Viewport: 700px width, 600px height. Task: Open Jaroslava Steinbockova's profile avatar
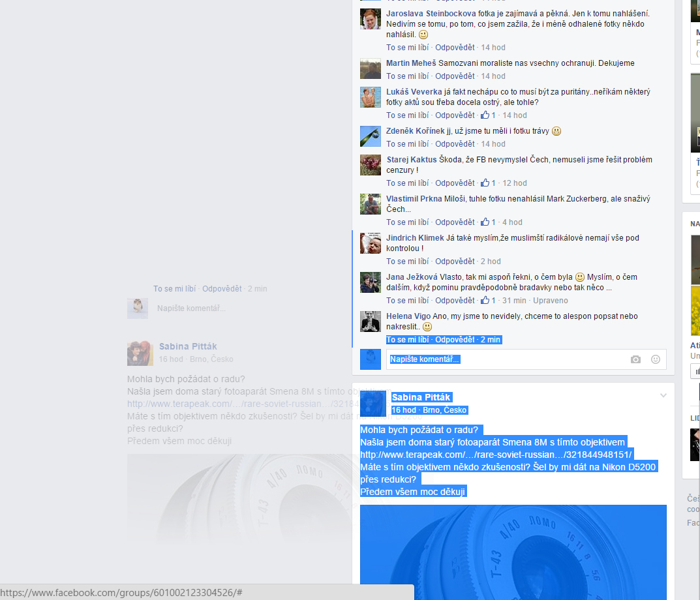(x=371, y=19)
